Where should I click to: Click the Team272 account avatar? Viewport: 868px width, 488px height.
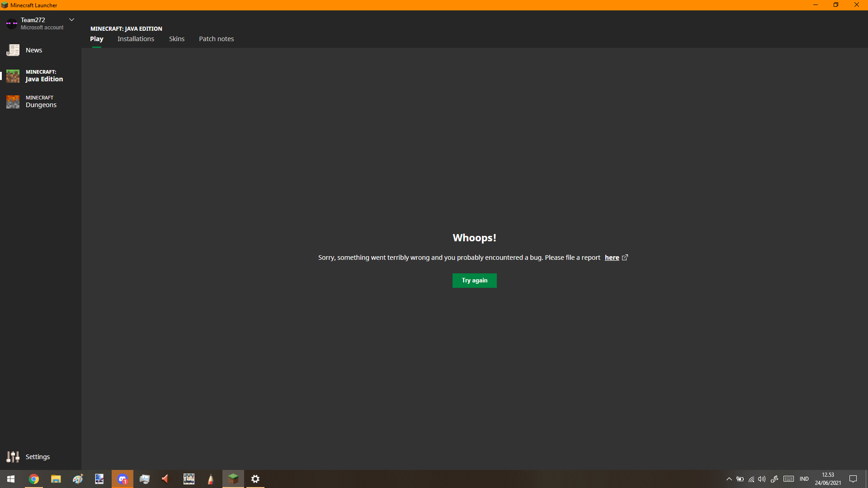[x=12, y=23]
